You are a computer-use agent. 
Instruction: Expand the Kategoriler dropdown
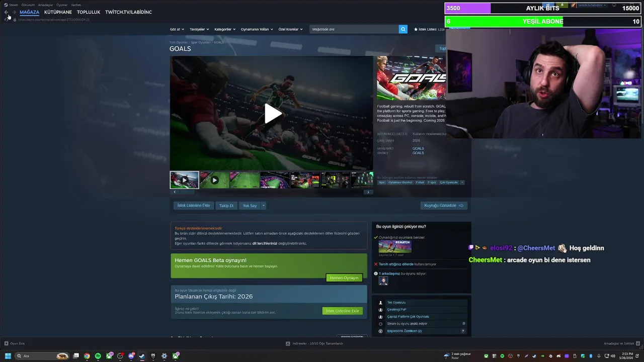coord(225,29)
